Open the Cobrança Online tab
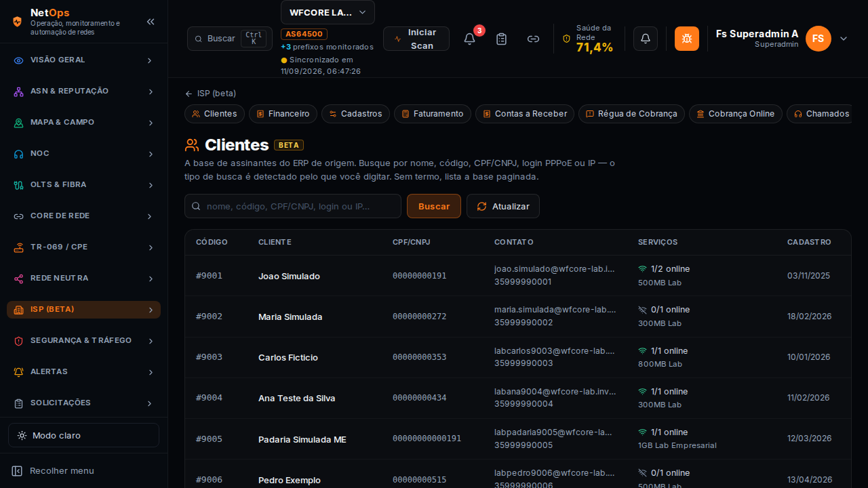Image resolution: width=868 pixels, height=488 pixels. point(736,114)
